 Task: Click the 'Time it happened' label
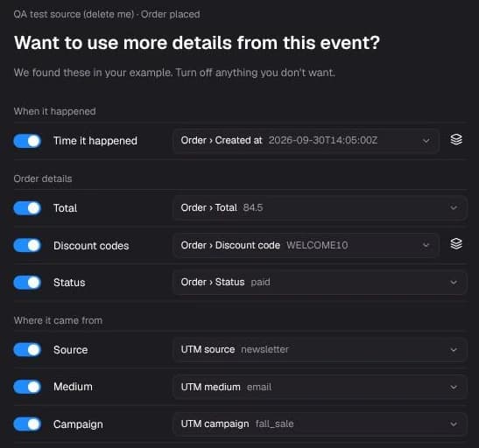pos(95,141)
